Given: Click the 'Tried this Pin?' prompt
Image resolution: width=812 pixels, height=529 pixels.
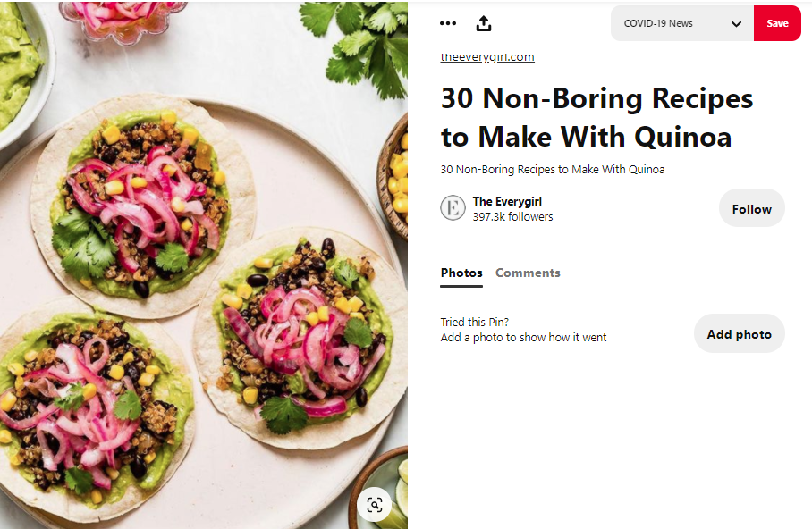Looking at the screenshot, I should (x=475, y=323).
